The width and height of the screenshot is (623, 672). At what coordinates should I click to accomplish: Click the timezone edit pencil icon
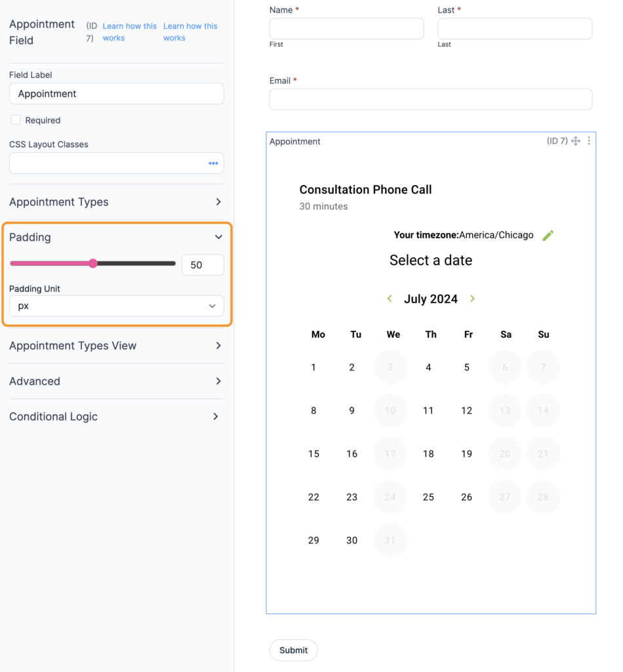(548, 236)
